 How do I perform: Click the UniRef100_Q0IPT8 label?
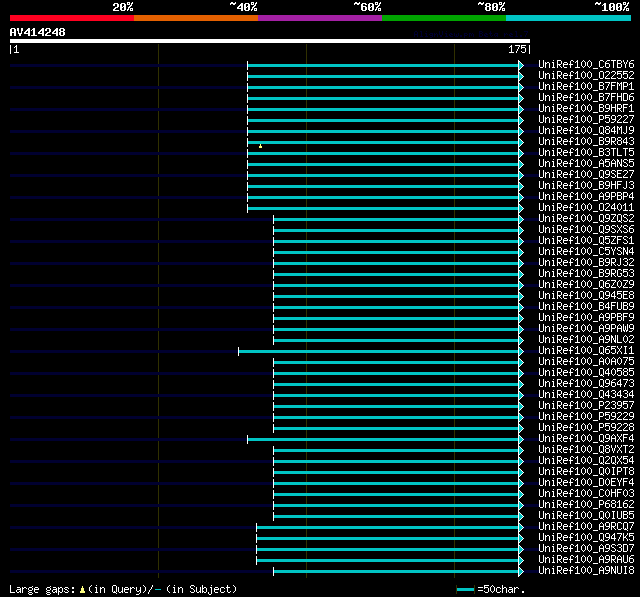(586, 472)
